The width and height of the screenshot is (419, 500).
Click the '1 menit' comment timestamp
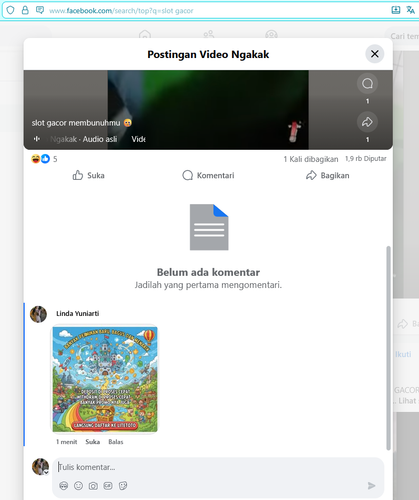tap(67, 442)
